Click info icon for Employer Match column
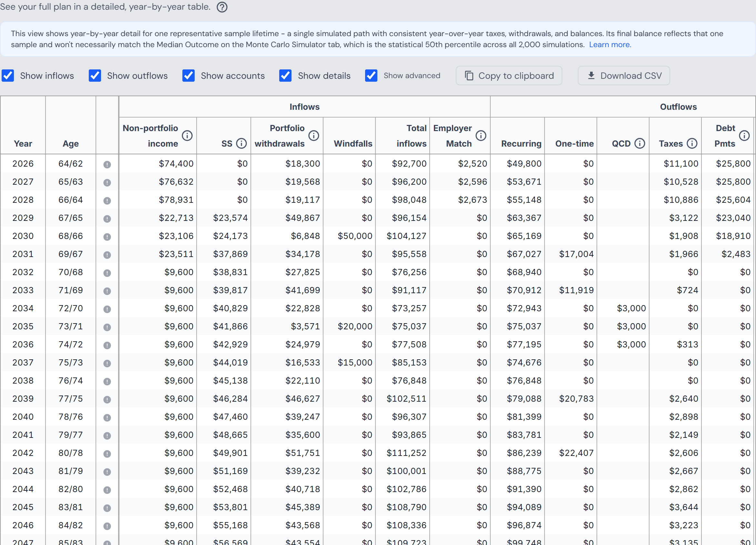The width and height of the screenshot is (756, 545). click(x=481, y=136)
